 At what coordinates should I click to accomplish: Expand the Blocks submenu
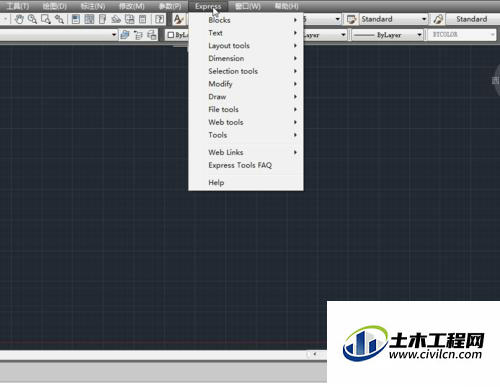[x=246, y=20]
